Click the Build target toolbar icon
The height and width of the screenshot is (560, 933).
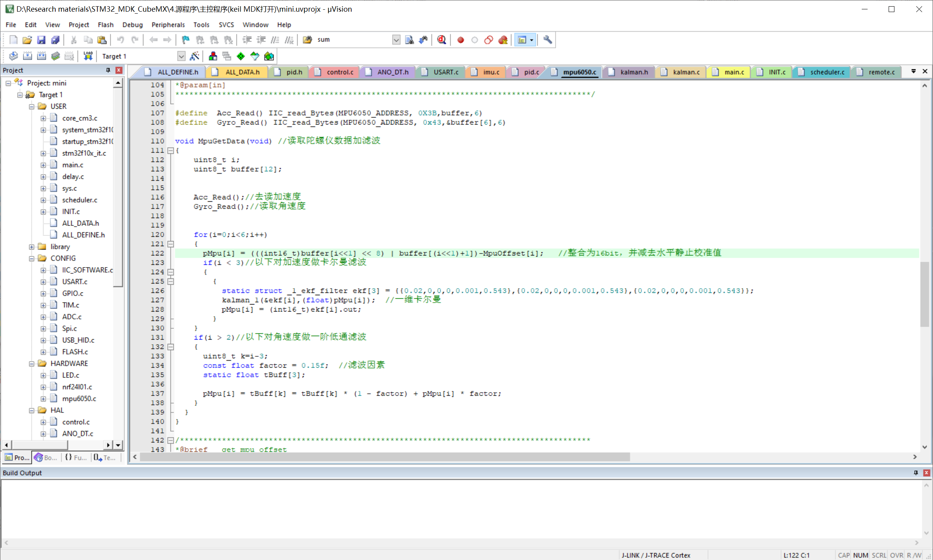(x=27, y=56)
